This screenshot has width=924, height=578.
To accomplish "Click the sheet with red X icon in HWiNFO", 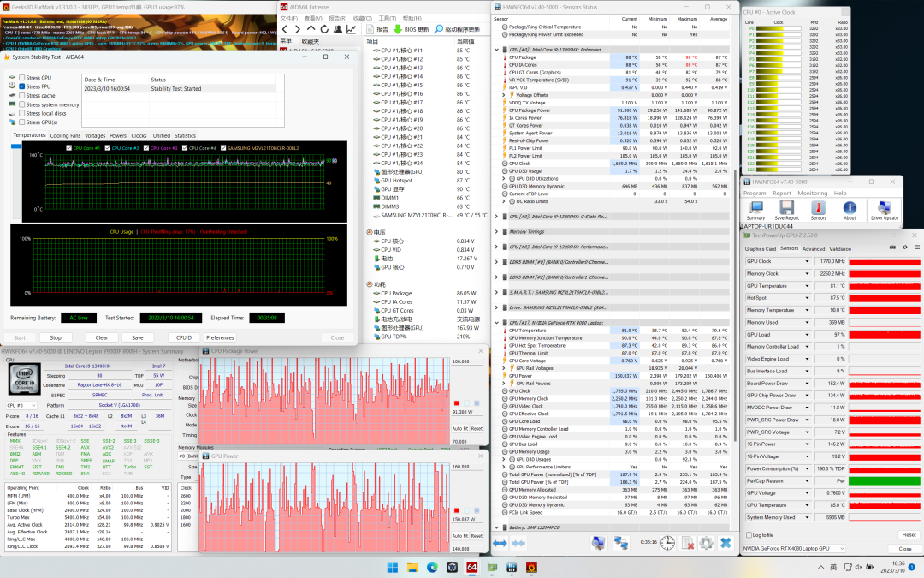I will (x=687, y=543).
